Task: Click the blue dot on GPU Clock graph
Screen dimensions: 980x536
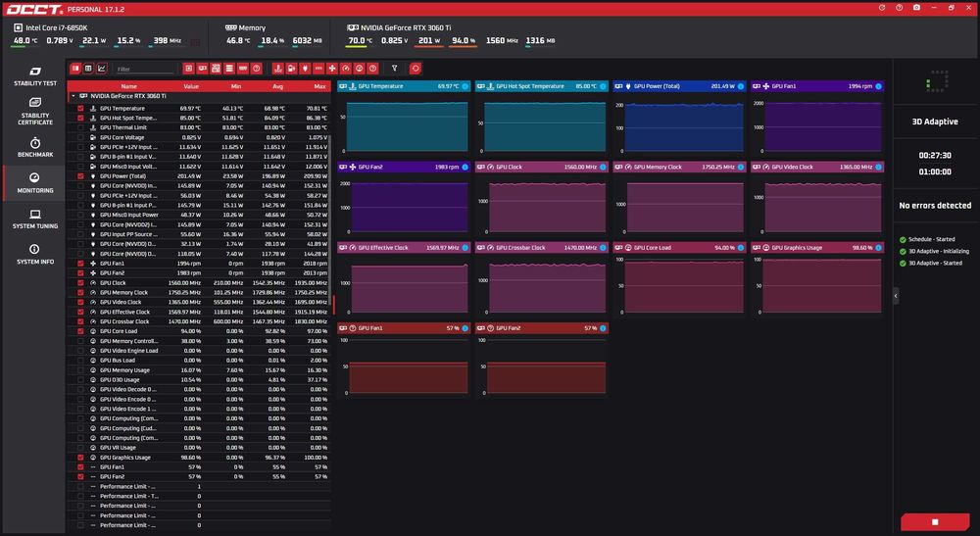Action: (603, 167)
